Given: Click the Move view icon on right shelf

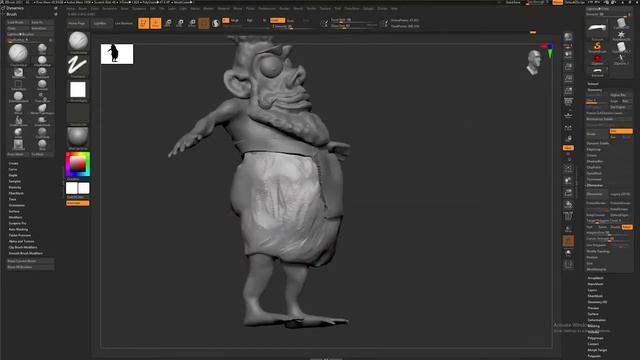Looking at the screenshot, I should click(x=568, y=180).
